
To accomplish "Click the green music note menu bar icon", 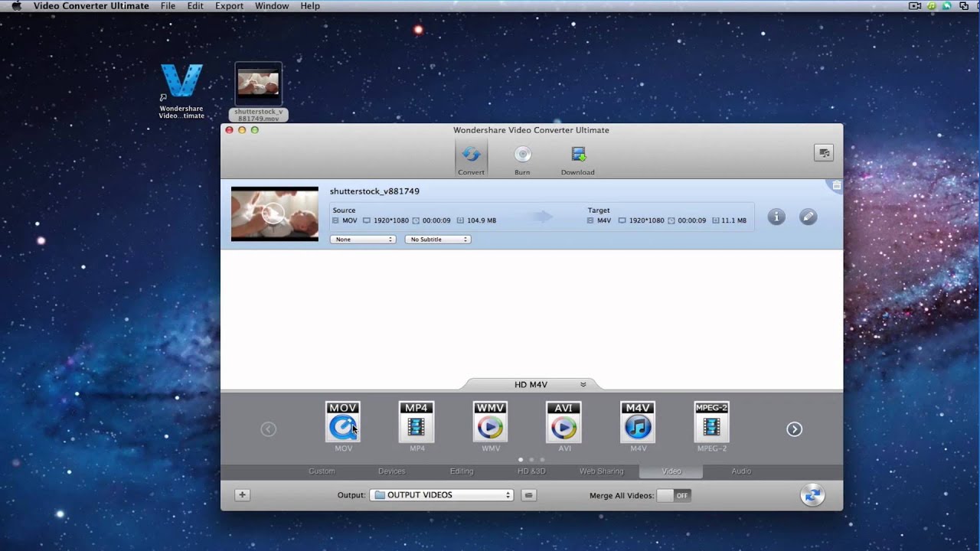I will point(932,6).
